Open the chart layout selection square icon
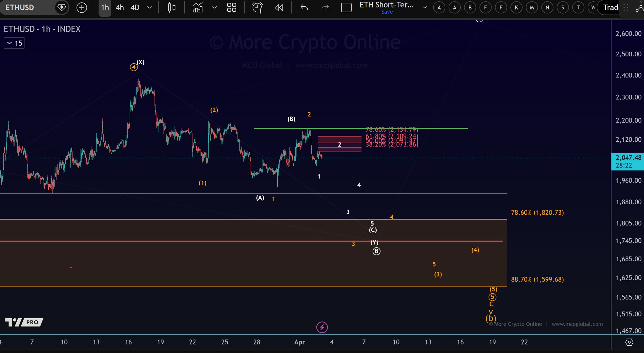 pyautogui.click(x=346, y=8)
